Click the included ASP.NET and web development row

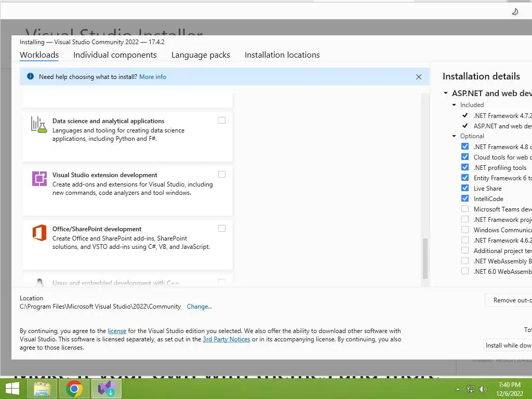(497, 126)
